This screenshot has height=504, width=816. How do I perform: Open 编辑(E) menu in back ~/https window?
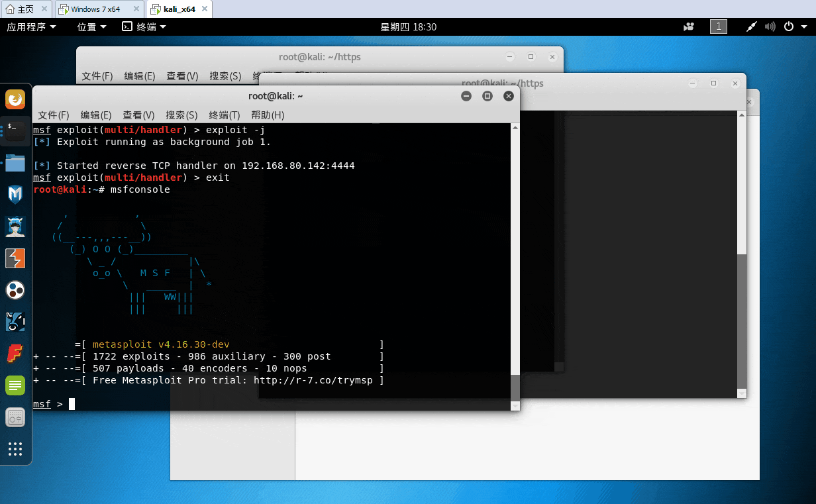click(x=140, y=76)
